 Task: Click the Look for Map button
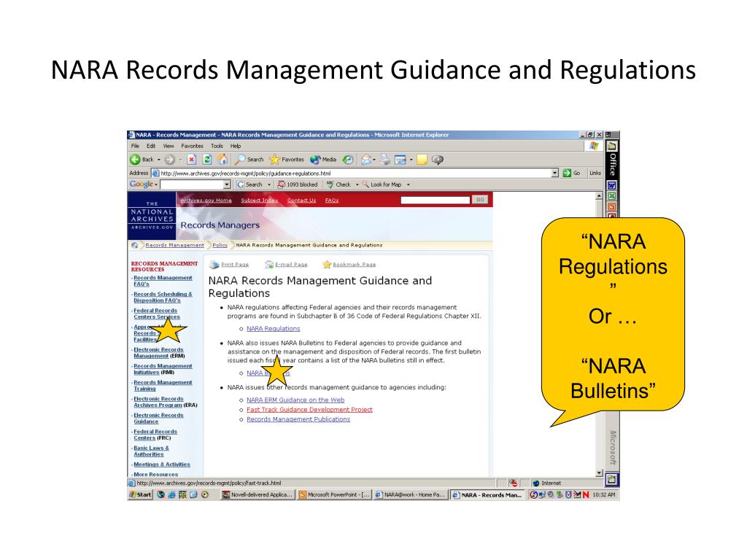click(382, 184)
